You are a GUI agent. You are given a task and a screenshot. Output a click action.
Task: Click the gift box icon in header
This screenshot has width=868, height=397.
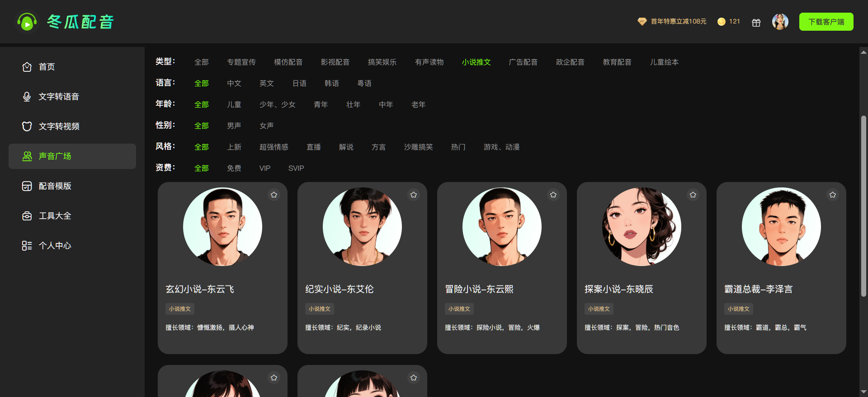pos(756,22)
